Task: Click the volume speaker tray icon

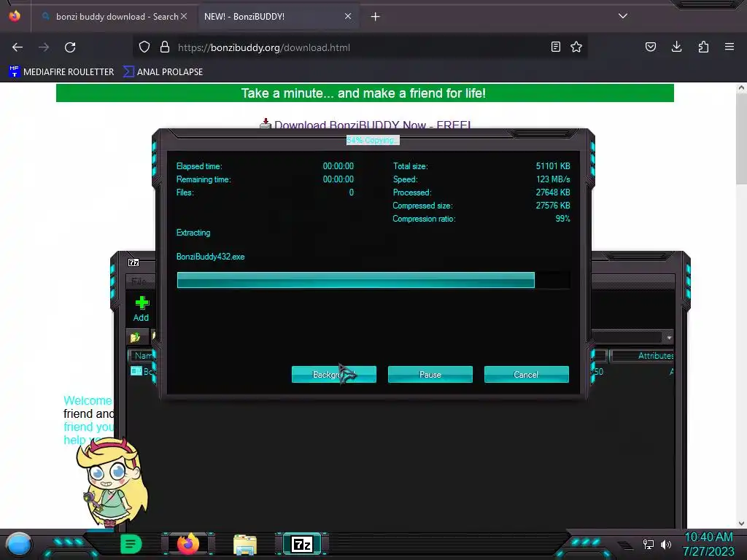Action: pos(666,544)
